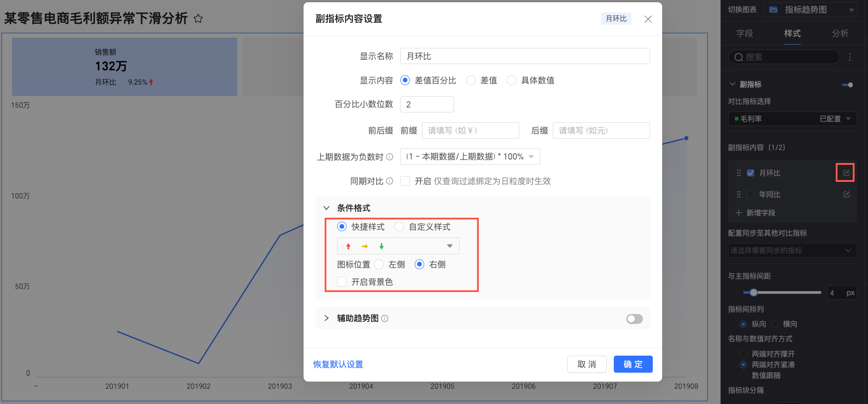Viewport: 868px width, 404px height.
Task: Select the 差值 radio option
Action: 471,80
